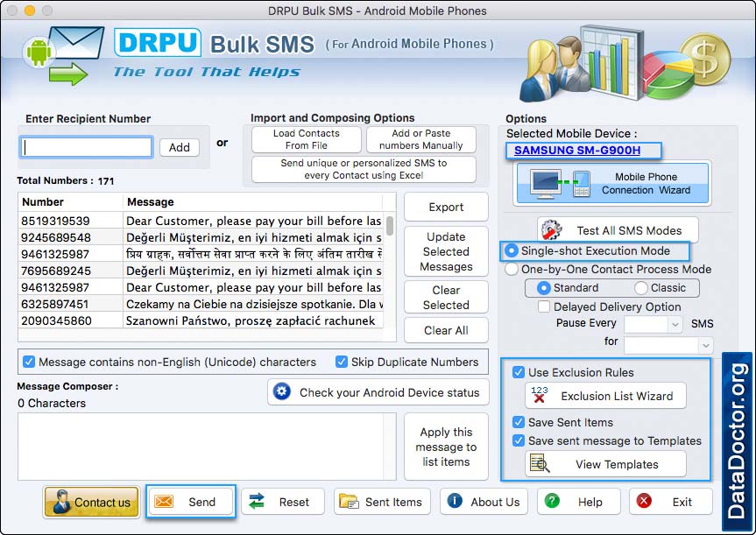Click the swap-arrows icon on Reset
The image size is (756, 535).
pos(257,502)
